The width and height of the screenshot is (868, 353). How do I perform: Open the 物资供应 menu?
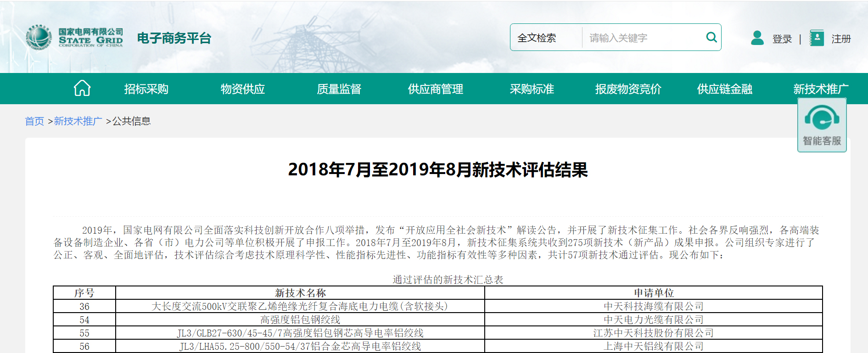tap(242, 89)
